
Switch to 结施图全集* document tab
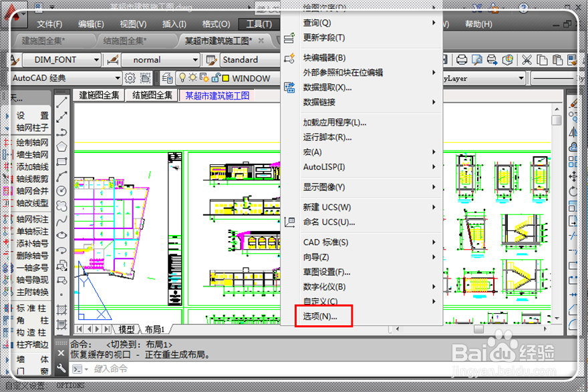tap(125, 41)
